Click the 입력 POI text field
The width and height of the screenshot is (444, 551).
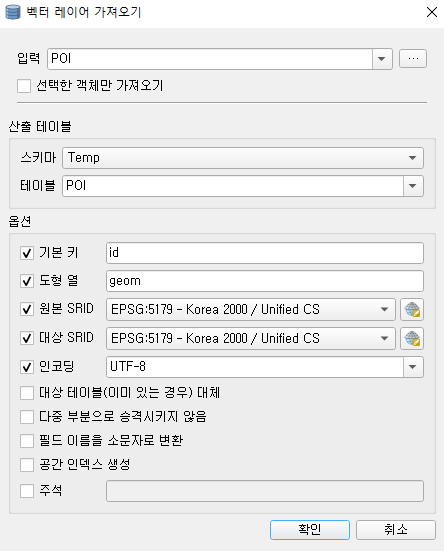pos(210,59)
